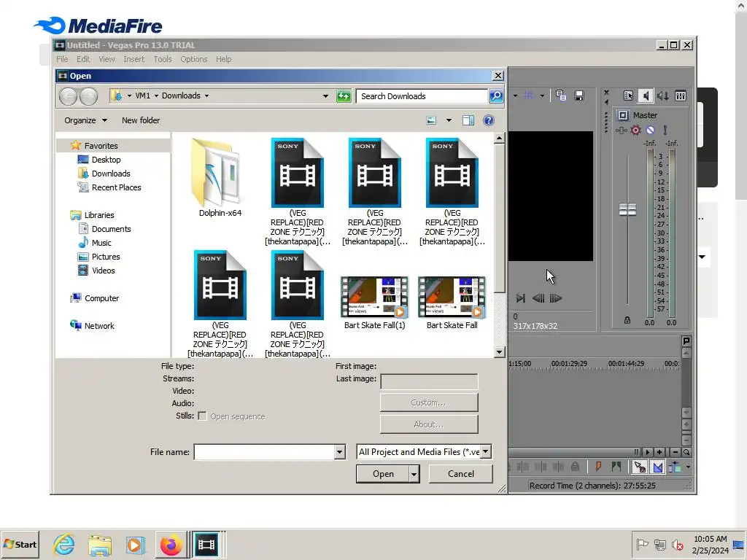Click the back navigation arrow
747x560 pixels.
coord(68,96)
